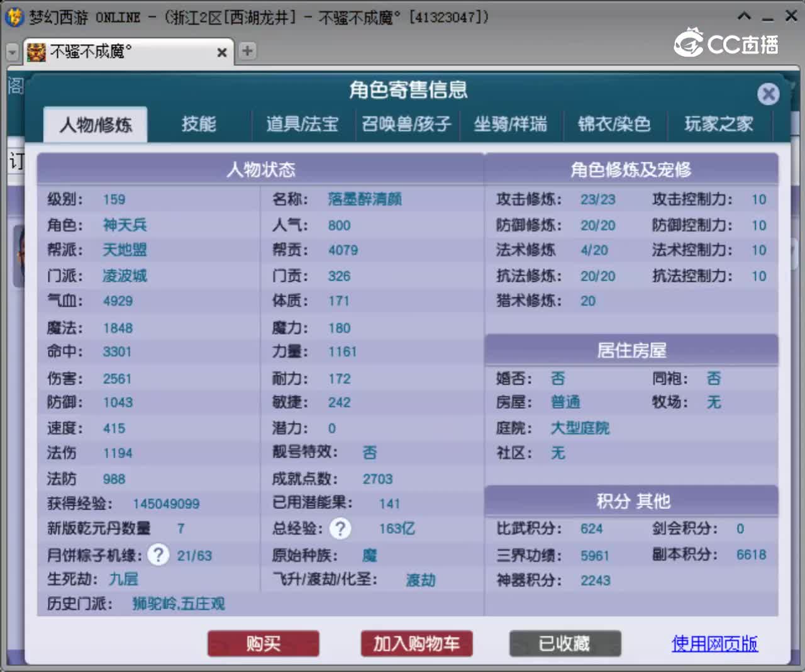The width and height of the screenshot is (805, 672).
Task: Switch to the 道具/法宝 tab
Action: pyautogui.click(x=303, y=124)
